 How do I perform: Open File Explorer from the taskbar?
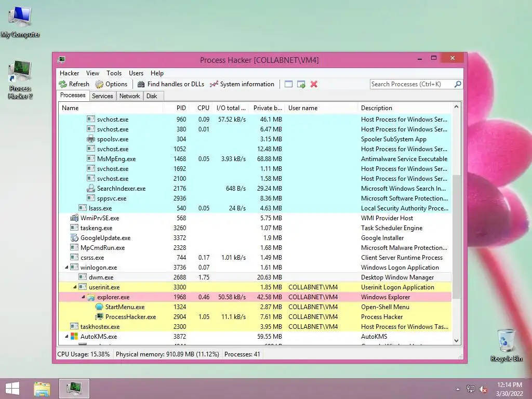pos(42,389)
